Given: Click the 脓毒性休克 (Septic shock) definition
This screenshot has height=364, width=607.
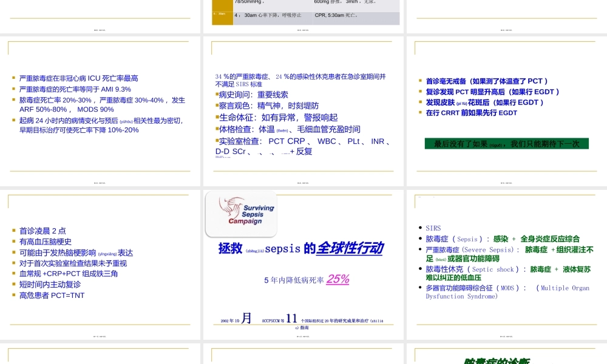Looking at the screenshot, I should 508,273.
